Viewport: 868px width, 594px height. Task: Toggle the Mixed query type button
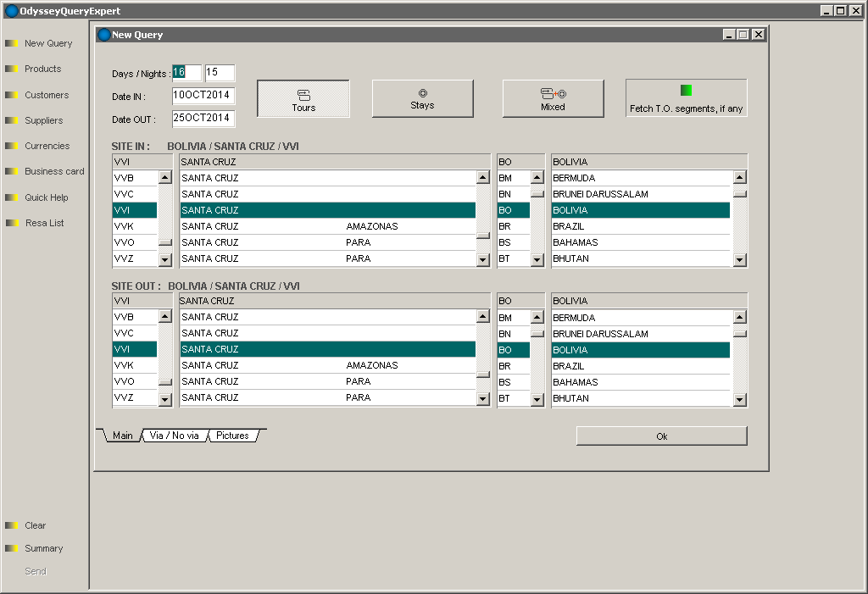pos(553,98)
